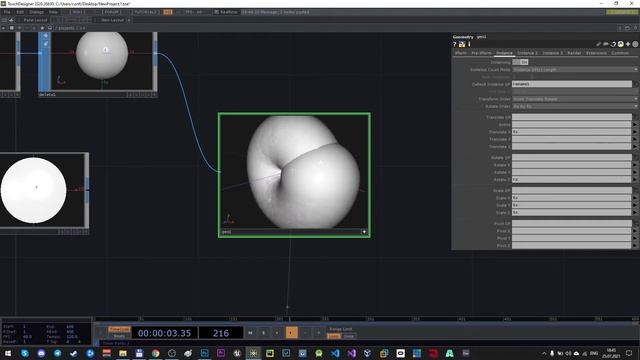This screenshot has width=640, height=360.
Task: Select the geo1 node viewer
Action: (x=294, y=172)
